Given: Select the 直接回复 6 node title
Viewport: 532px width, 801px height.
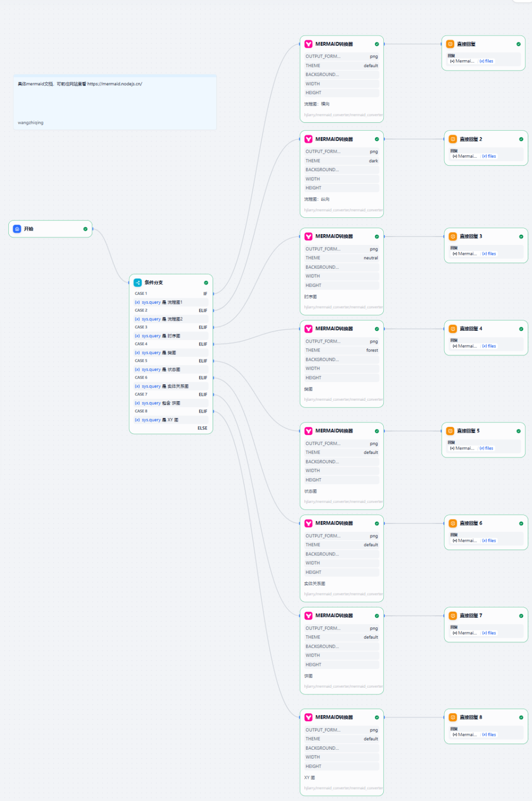Looking at the screenshot, I should coord(471,523).
